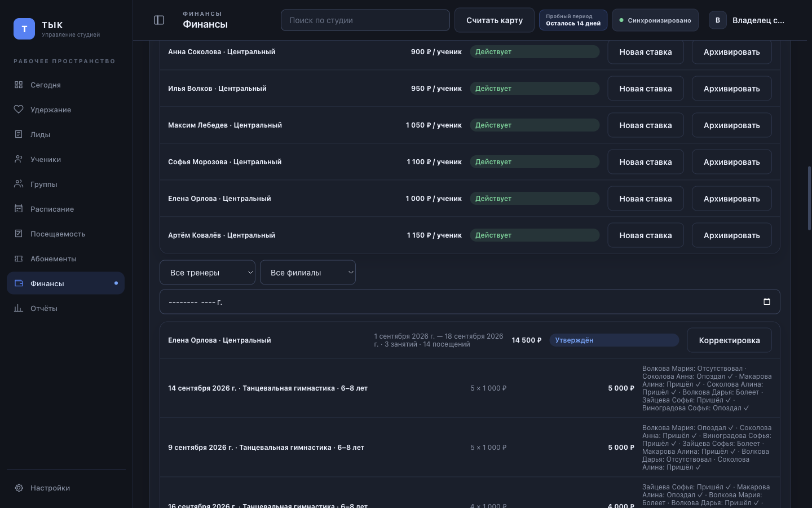Click the owner avatar letter В
Viewport: 812px width, 508px height.
(x=718, y=20)
